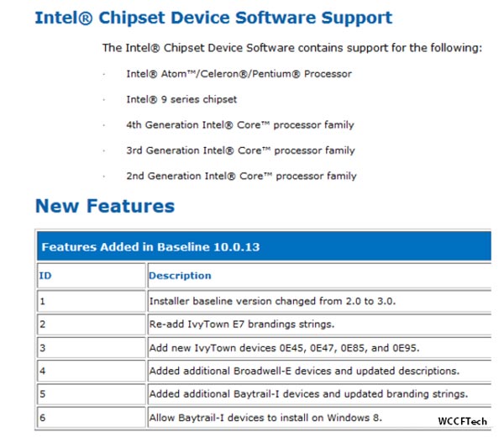This screenshot has width=504, height=443.
Task: Click the ID cell numbered 4
Action: coord(42,371)
